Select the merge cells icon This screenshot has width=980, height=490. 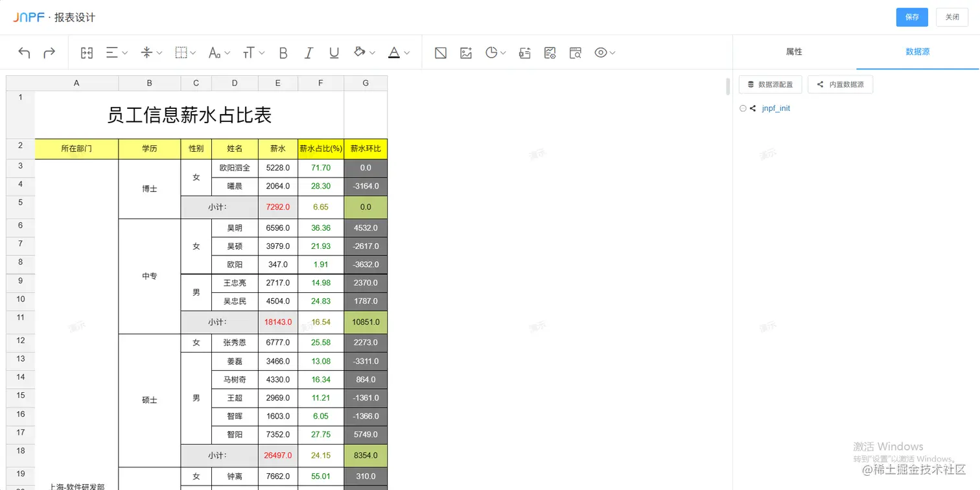click(86, 52)
